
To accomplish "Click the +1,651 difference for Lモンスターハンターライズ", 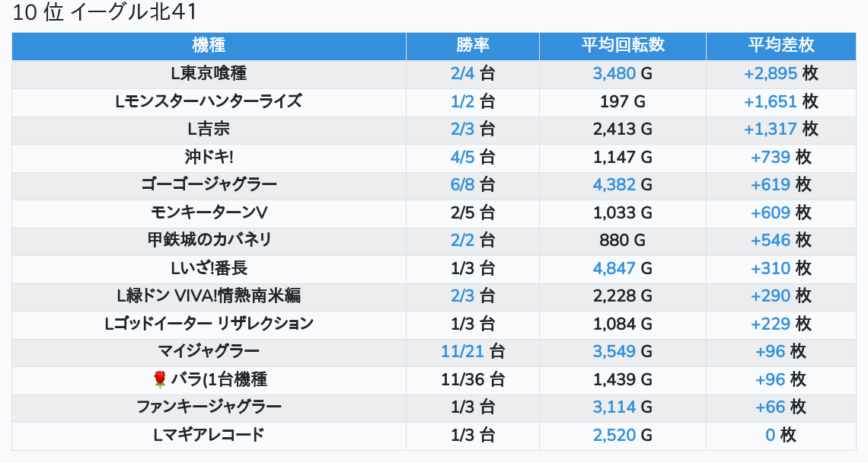I will point(771,101).
